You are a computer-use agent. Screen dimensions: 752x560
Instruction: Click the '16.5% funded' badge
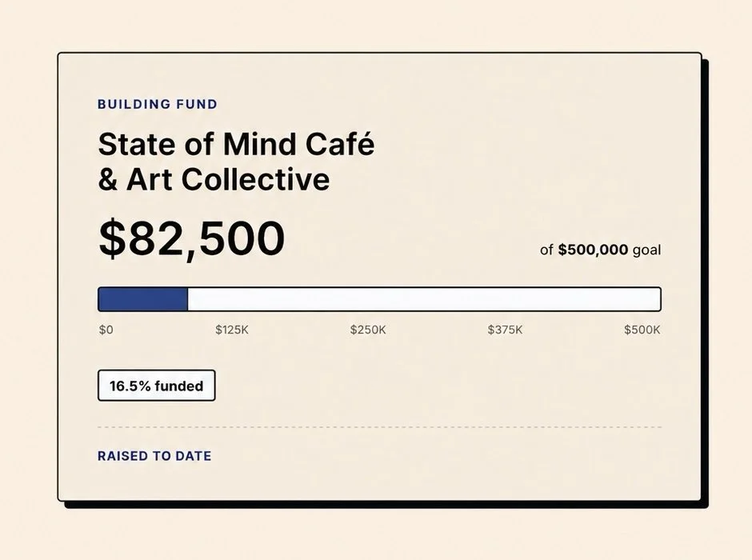[x=156, y=386]
